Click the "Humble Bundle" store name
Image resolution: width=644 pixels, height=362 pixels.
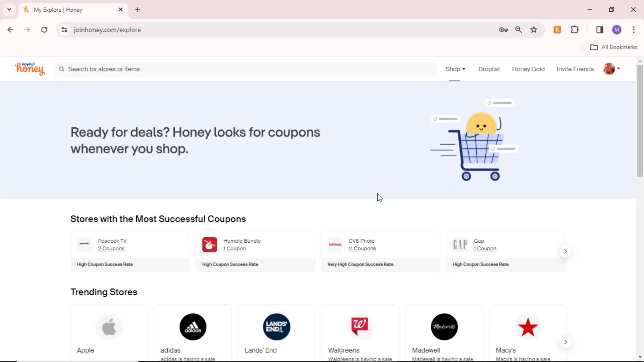tap(242, 241)
